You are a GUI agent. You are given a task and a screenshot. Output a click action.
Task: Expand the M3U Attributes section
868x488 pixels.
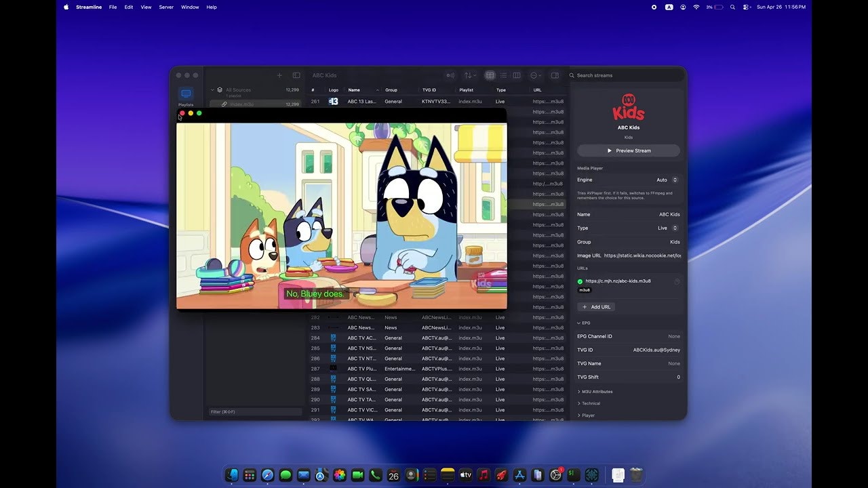(x=595, y=392)
